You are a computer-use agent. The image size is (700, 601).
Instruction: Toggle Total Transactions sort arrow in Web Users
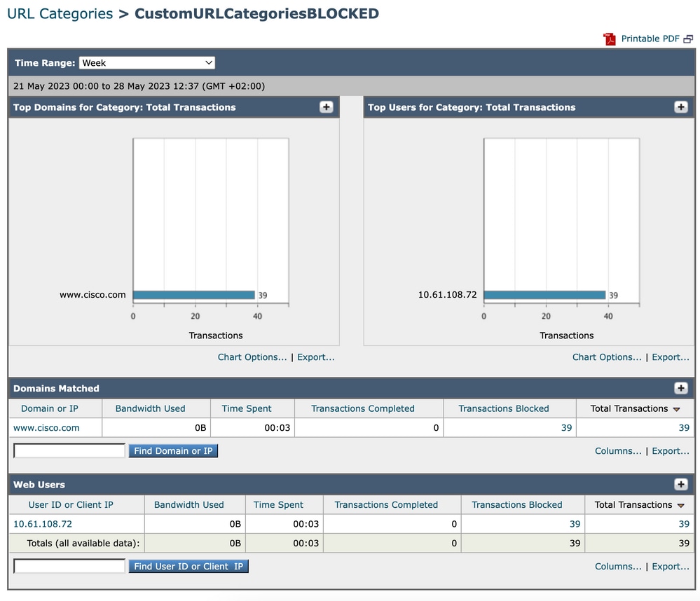point(681,506)
